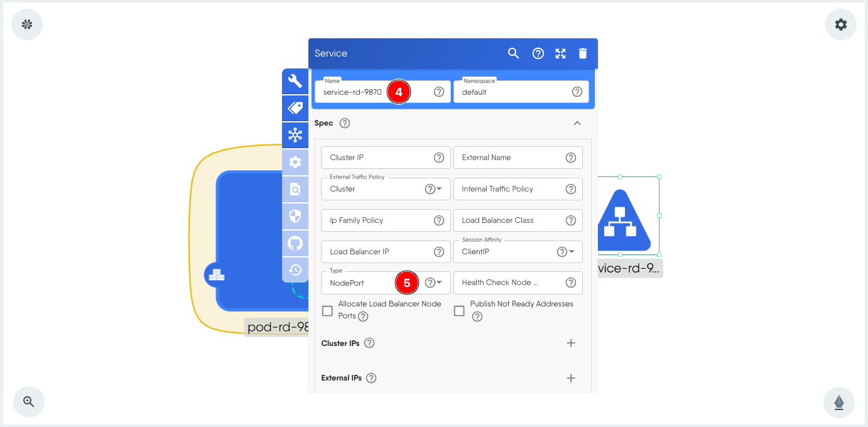This screenshot has width=868, height=427.
Task: Click the zoom magnifier button at bottom left
Action: coord(28,402)
